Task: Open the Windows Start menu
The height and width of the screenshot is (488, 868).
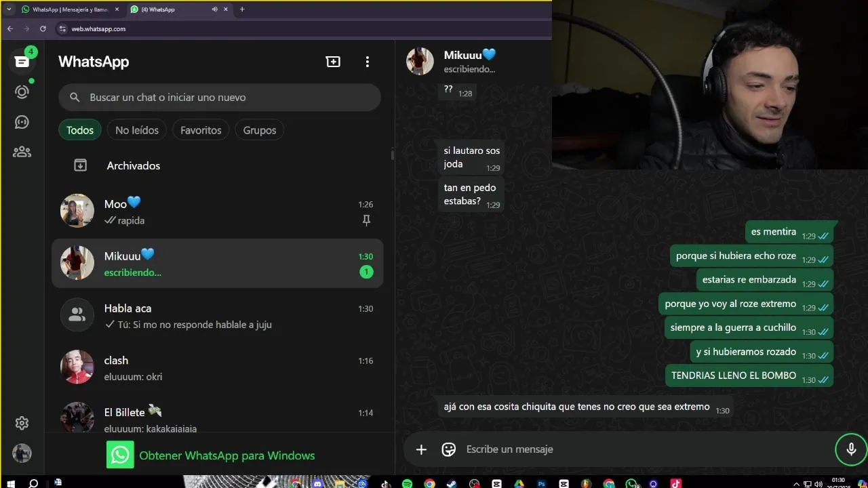Action: click(x=10, y=483)
